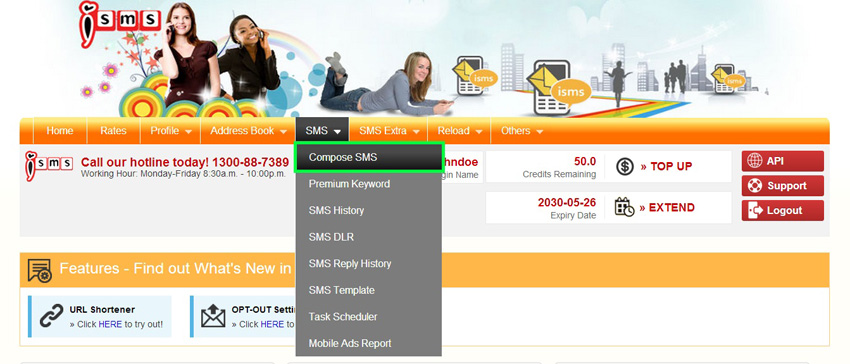
Task: Choose SMS Template menu entry
Action: coord(369,290)
